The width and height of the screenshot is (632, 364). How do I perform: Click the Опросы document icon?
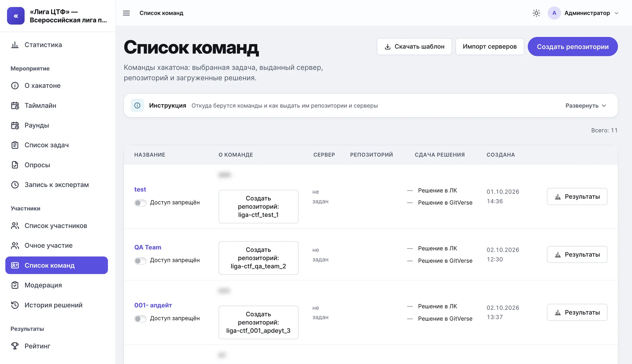point(15,165)
